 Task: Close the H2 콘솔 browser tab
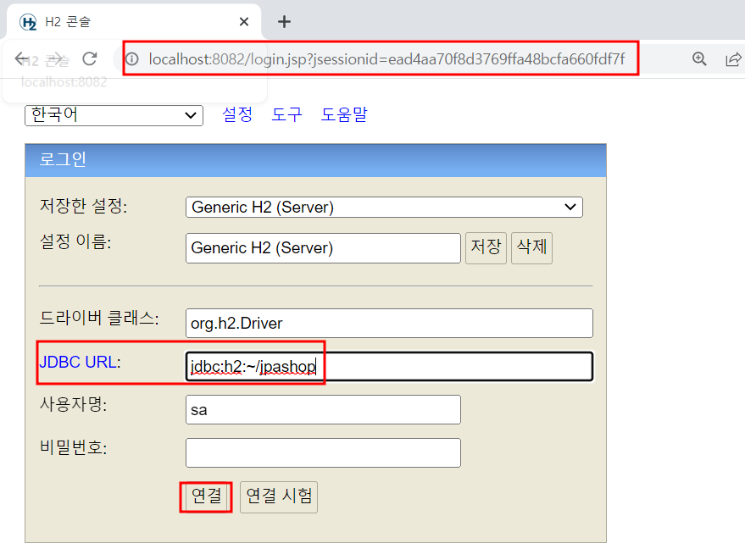(x=244, y=22)
